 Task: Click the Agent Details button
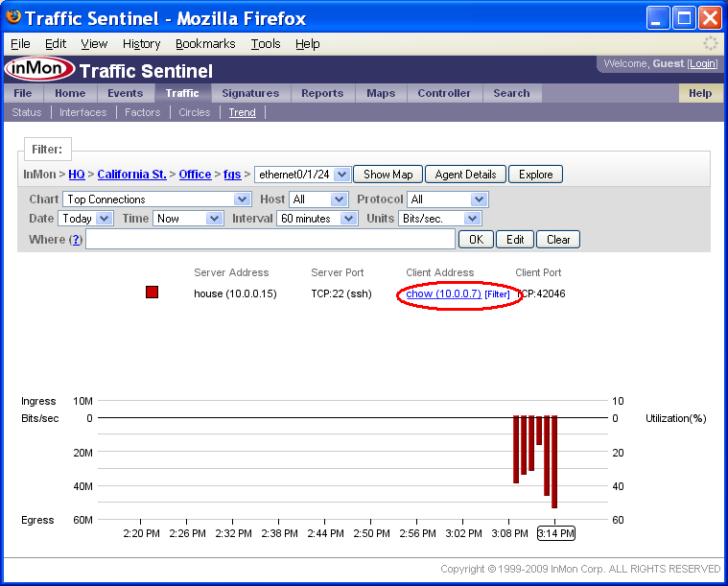pos(466,175)
